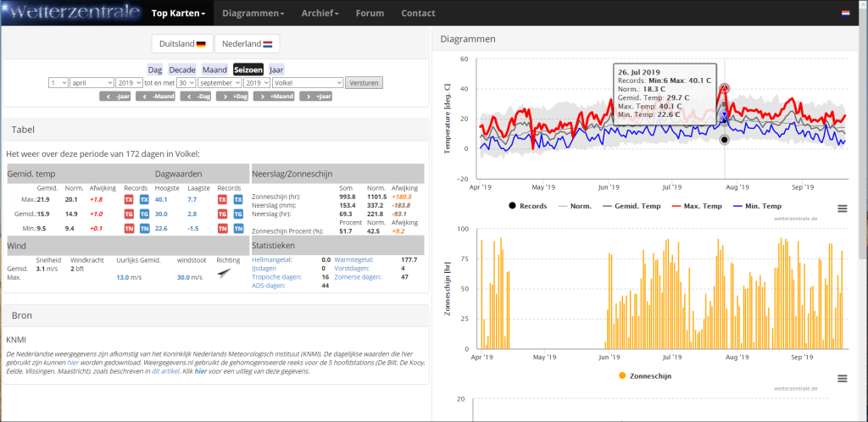This screenshot has width=868, height=422.
Task: Click Netherlands flag language icon
Action: coord(845,14)
